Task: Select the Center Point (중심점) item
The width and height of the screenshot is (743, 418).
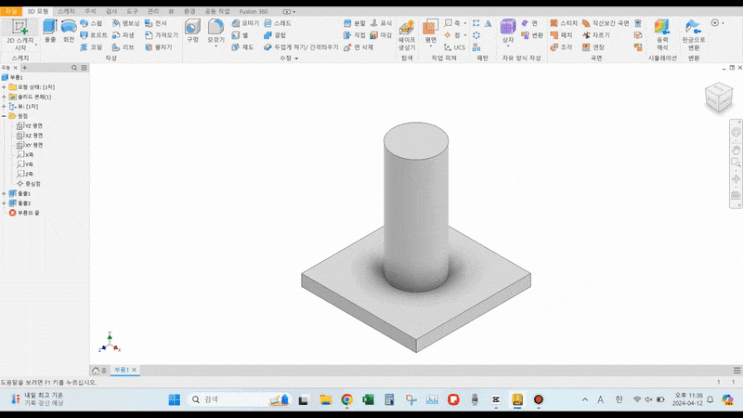Action: 28,184
